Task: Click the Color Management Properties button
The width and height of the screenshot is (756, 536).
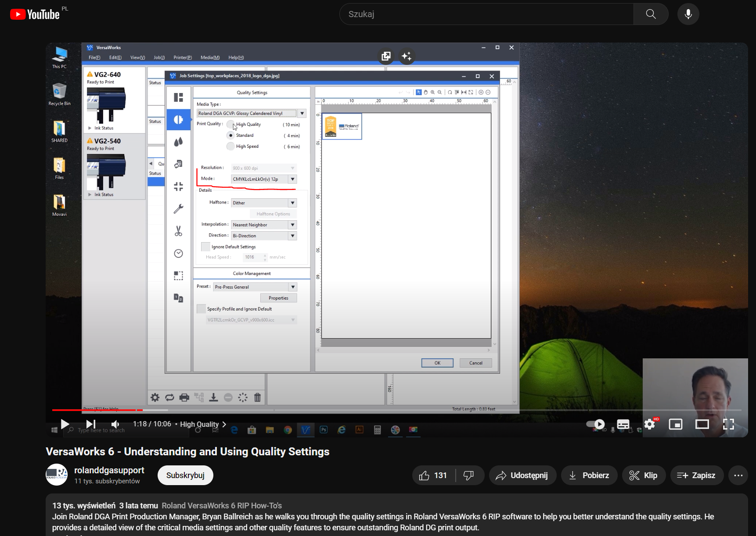Action: 279,298
